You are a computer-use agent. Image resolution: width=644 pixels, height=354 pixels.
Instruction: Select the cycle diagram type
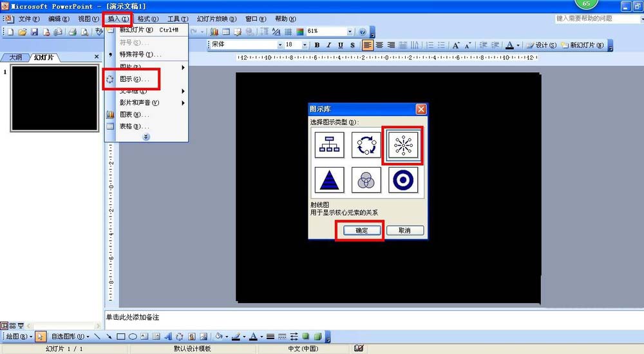coord(366,144)
